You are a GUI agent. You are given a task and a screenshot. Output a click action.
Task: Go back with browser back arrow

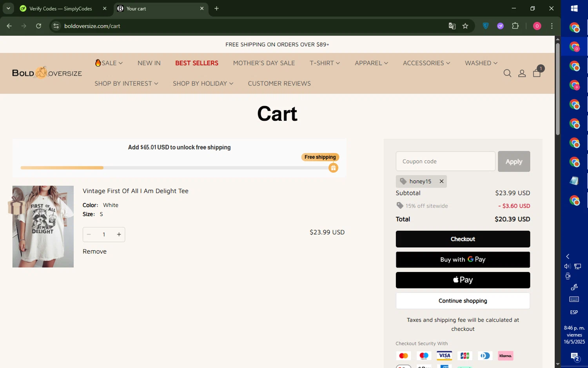9,26
